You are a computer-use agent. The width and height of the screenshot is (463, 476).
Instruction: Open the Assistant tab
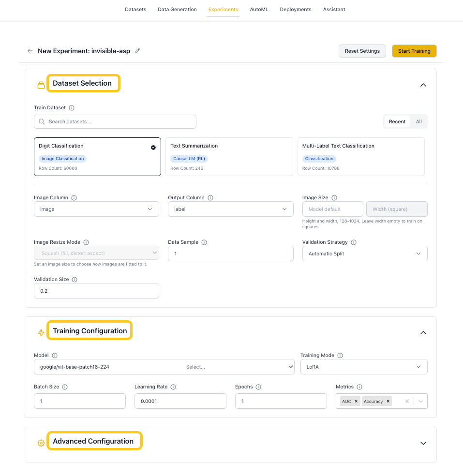tap(334, 9)
